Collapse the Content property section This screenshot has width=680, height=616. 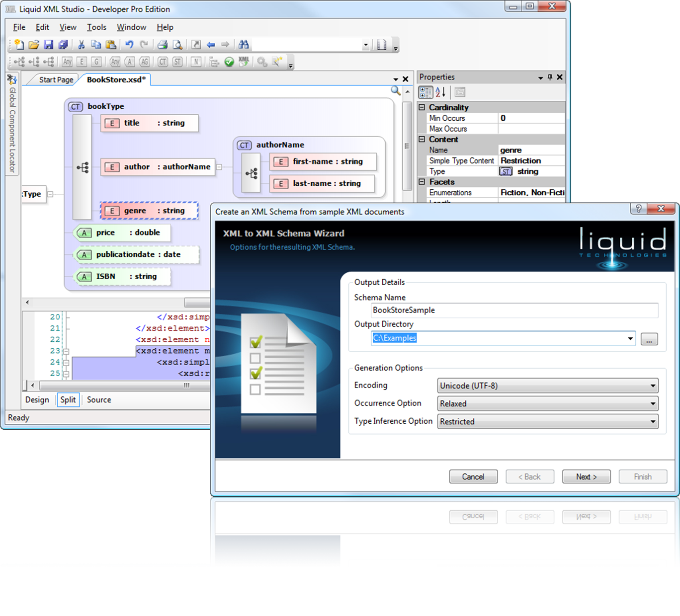(x=422, y=139)
